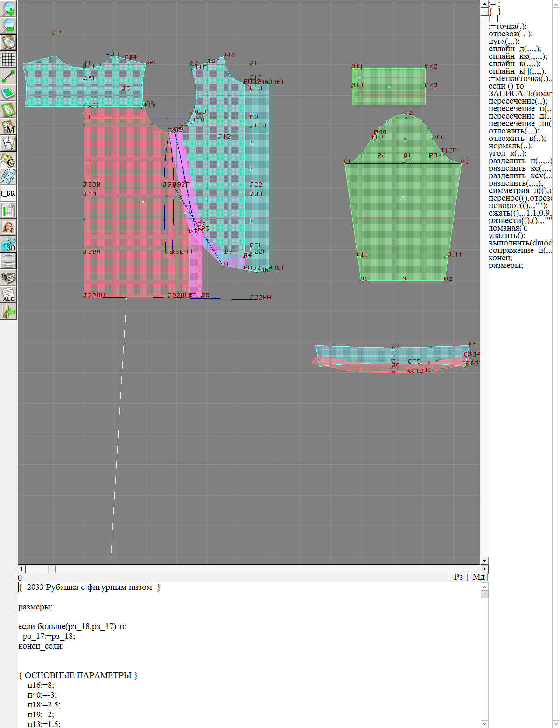Click the code editor scrollbar up arrow
The height and width of the screenshot is (728, 560).
click(x=484, y=587)
